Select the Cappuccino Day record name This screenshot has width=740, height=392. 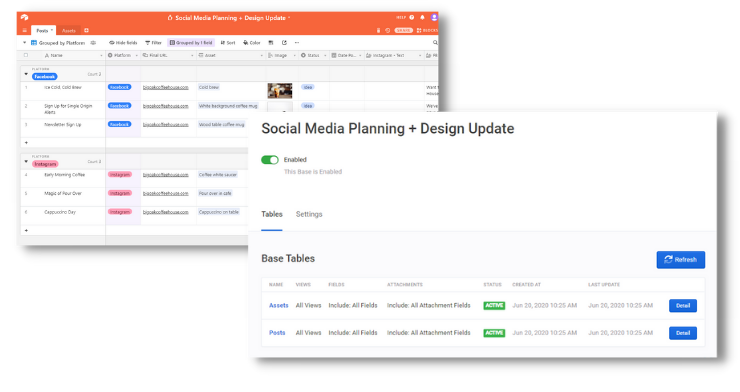(x=60, y=212)
